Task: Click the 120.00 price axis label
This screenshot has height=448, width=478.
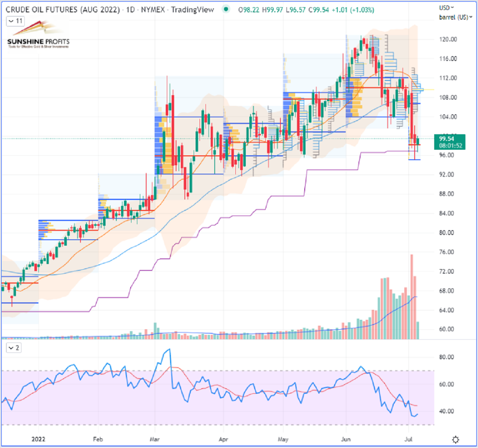Action: click(448, 39)
